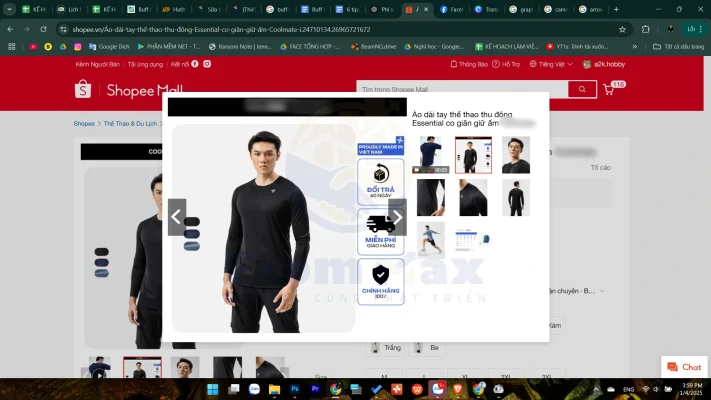The image size is (711, 400).
Task: Open Shopee Instagram page icon
Action: click(x=207, y=64)
